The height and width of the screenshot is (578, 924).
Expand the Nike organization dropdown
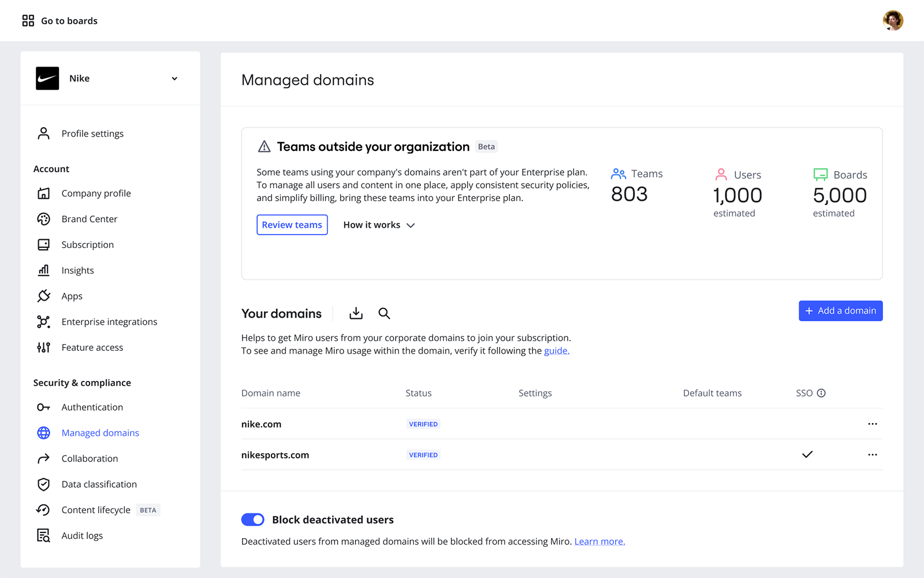tap(174, 79)
